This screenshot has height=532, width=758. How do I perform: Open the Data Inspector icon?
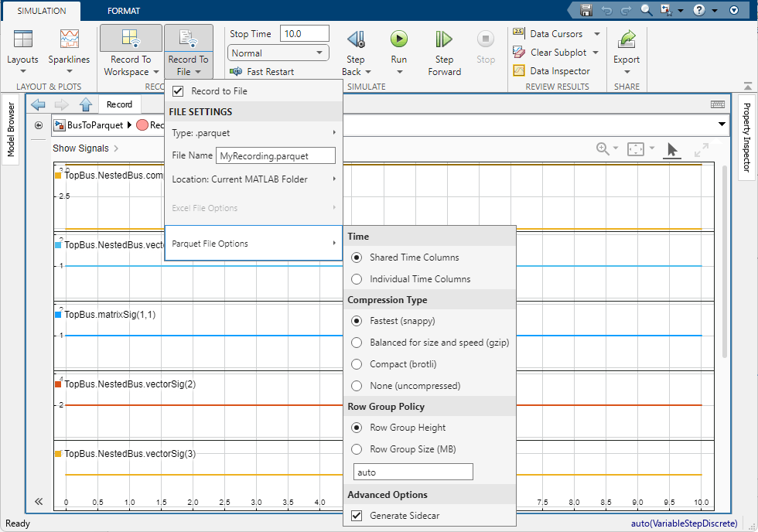coord(518,70)
